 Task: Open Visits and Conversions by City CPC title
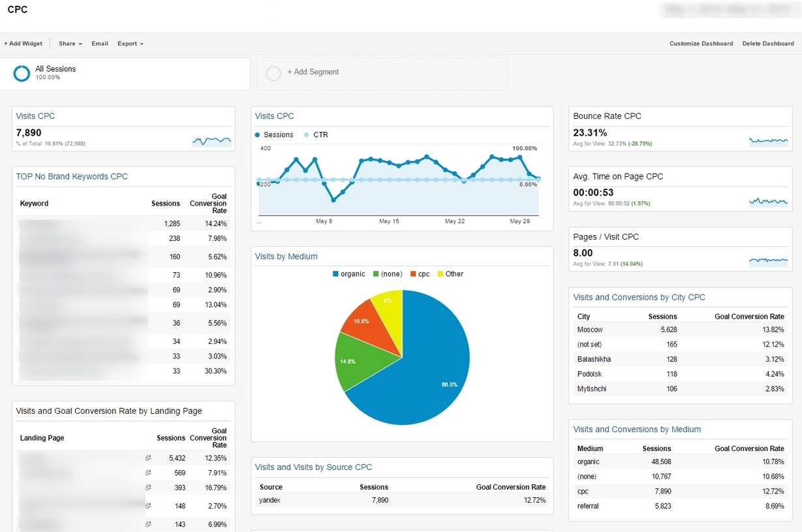pos(639,297)
